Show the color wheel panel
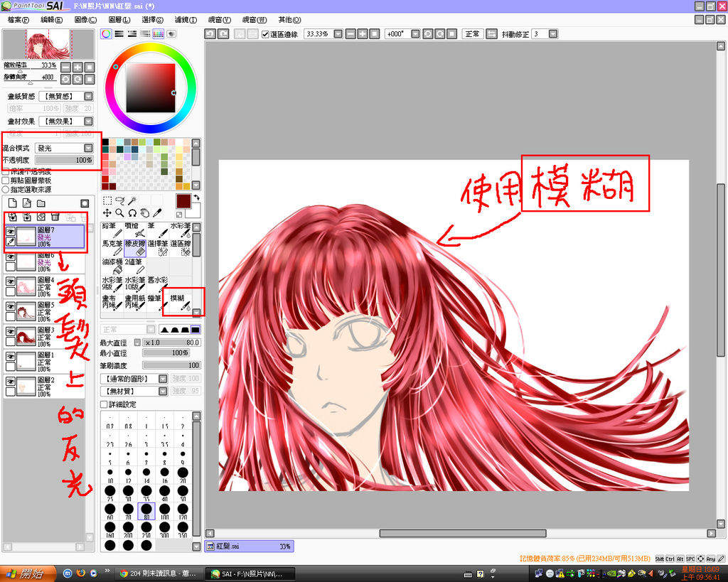This screenshot has height=582, width=728. coord(107,34)
